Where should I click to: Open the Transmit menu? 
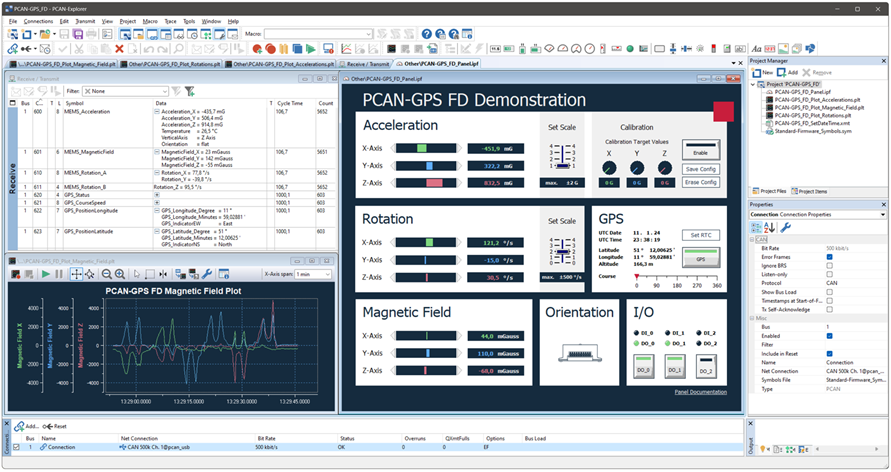(x=87, y=21)
